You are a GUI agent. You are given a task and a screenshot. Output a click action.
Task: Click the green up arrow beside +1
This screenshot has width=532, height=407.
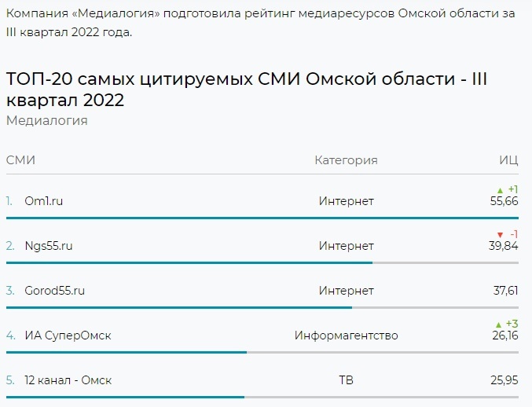500,190
